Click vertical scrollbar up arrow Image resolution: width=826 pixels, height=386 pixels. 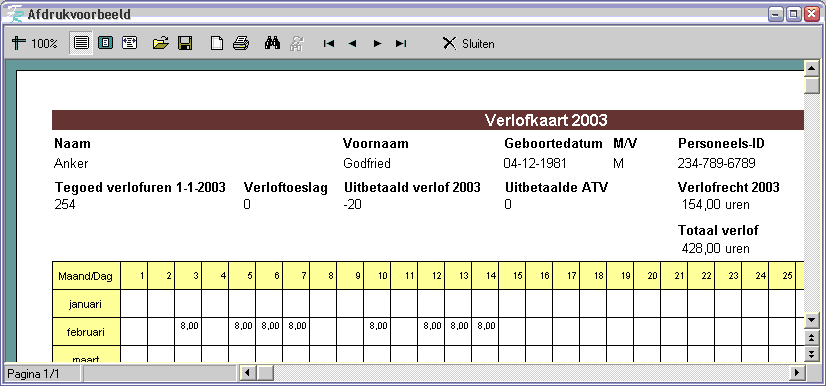click(x=811, y=67)
